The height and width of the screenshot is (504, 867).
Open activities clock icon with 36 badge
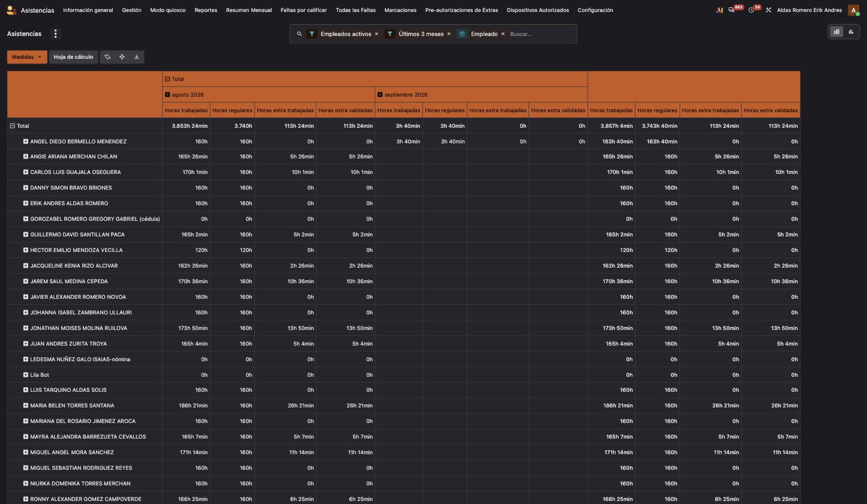[751, 10]
